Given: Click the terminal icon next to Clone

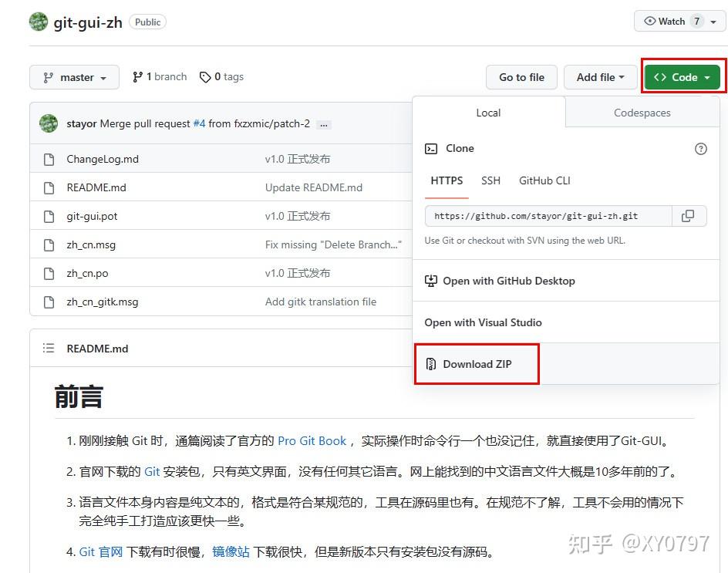Looking at the screenshot, I should [x=431, y=148].
